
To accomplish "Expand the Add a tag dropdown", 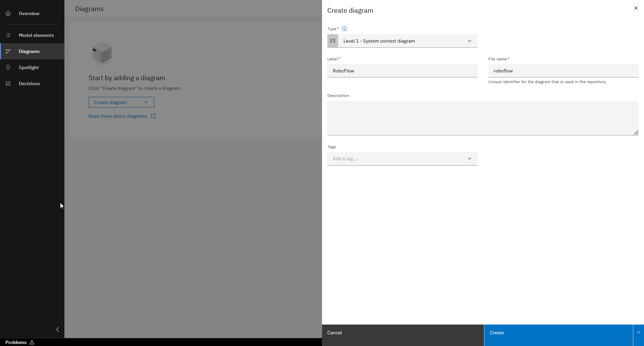I will coord(469,159).
